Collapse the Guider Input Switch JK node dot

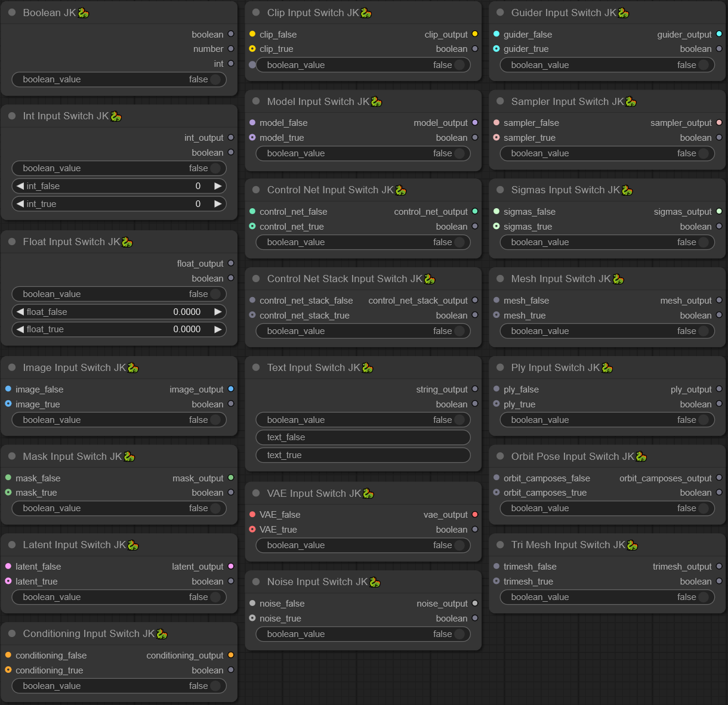[500, 13]
